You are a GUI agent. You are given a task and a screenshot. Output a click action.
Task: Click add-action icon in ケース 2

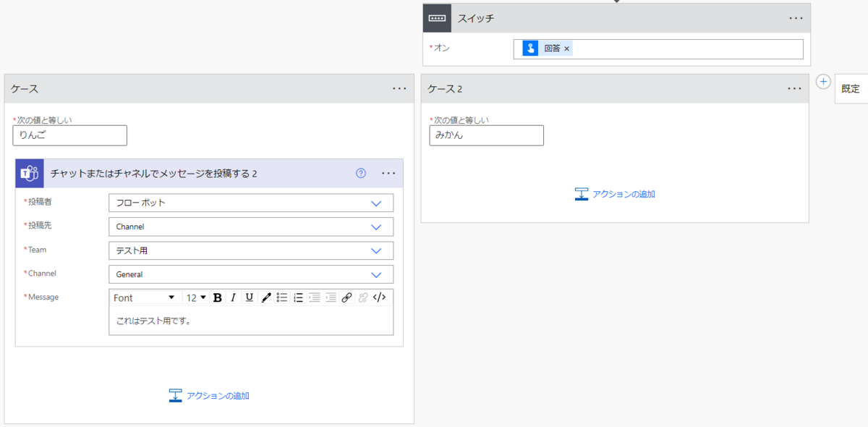pyautogui.click(x=582, y=194)
